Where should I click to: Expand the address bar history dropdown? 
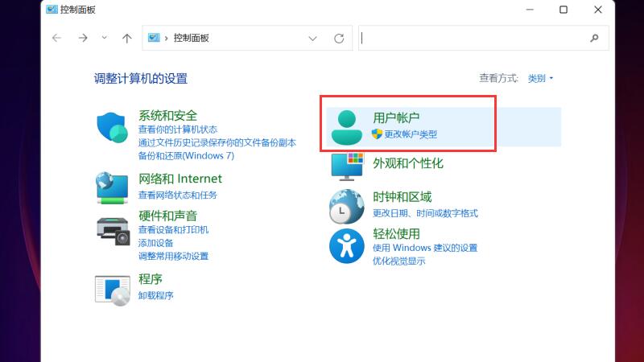(313, 38)
